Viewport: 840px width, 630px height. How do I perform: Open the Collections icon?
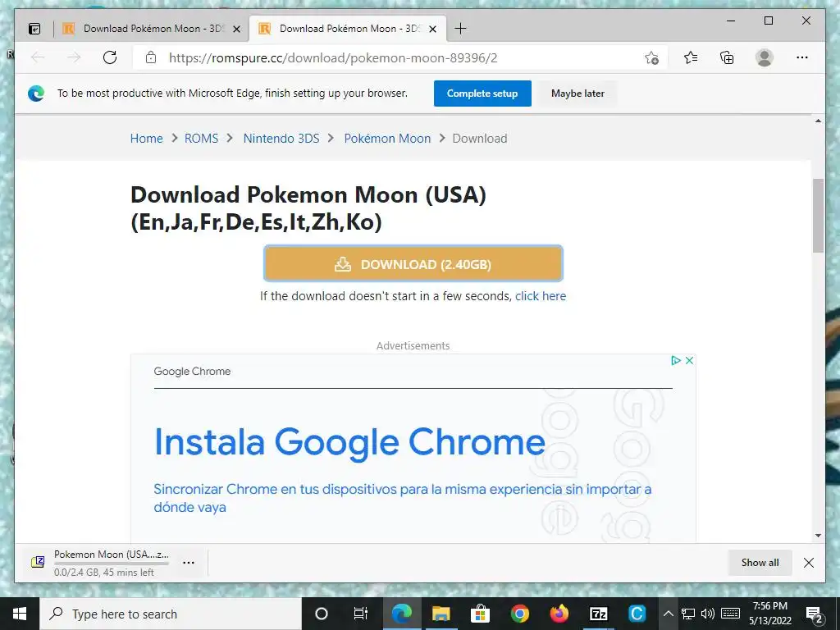point(727,57)
